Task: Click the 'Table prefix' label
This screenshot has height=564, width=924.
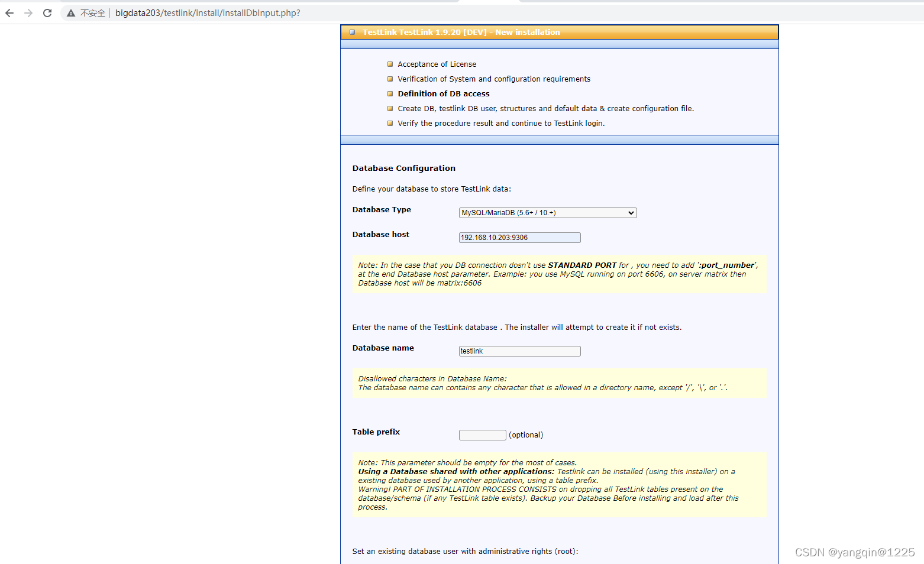Action: click(x=376, y=432)
